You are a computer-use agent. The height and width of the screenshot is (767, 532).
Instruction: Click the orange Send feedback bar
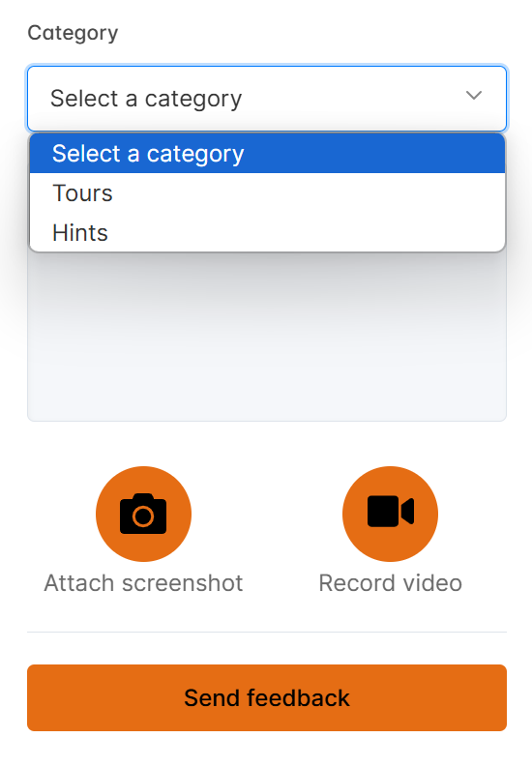(x=267, y=697)
